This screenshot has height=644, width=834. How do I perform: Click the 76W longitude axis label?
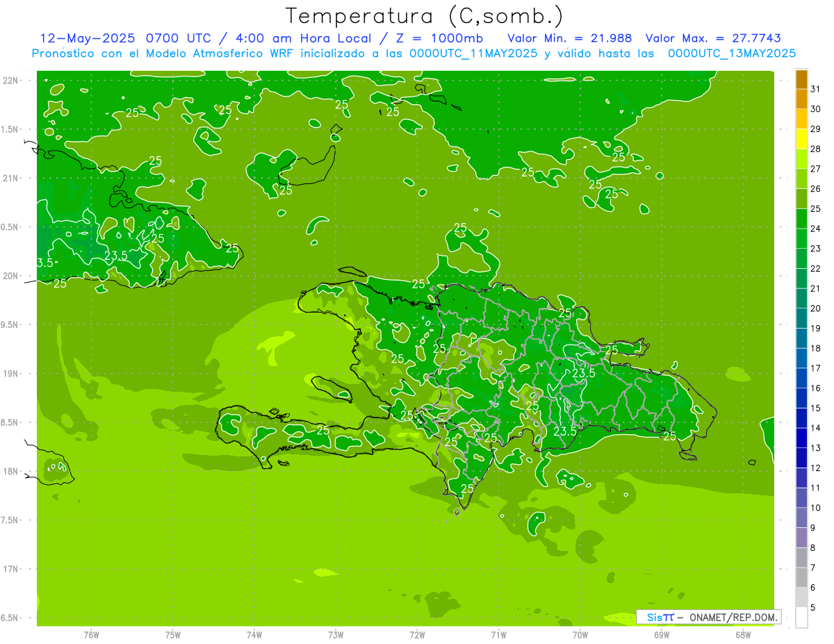[91, 634]
